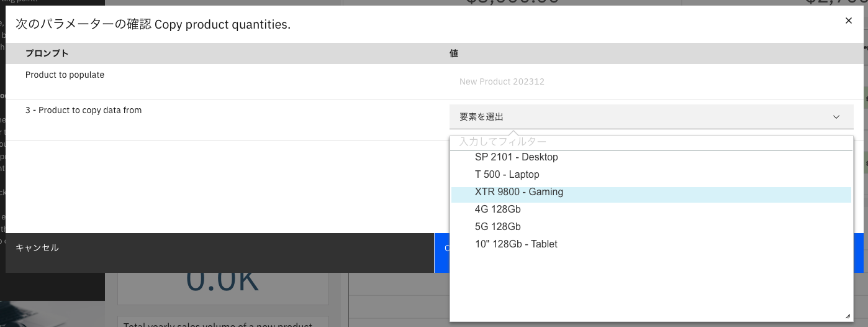This screenshot has height=327, width=868.
Task: Select SP 2101 - Desktop option
Action: (x=651, y=157)
